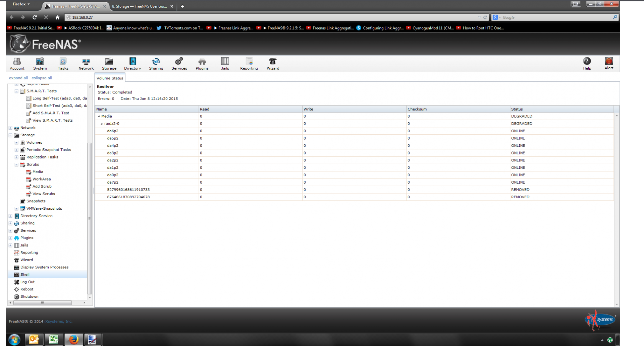Open Display System Processes
This screenshot has width=644, height=346.
(44, 267)
